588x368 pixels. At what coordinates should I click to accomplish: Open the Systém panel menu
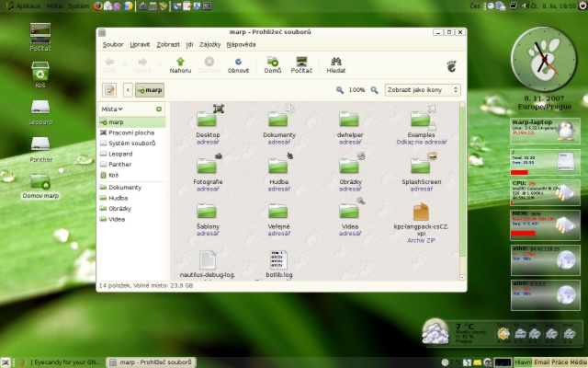point(78,6)
